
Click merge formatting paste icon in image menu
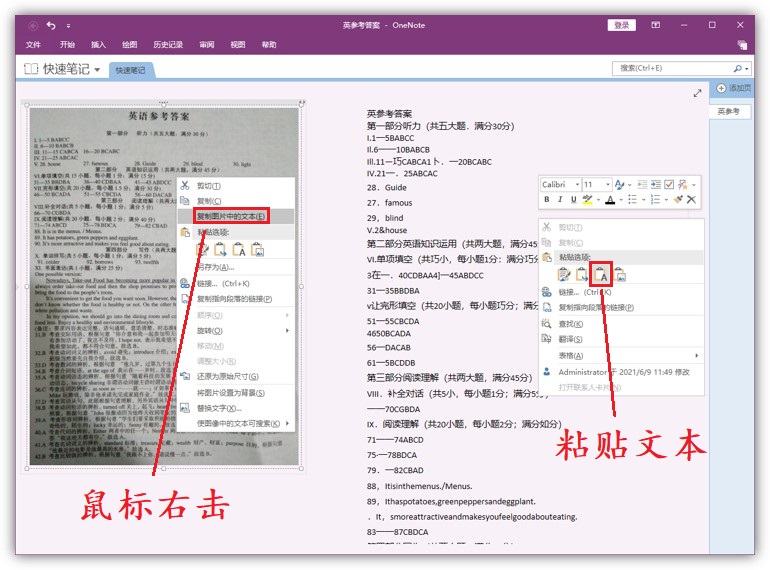(x=220, y=249)
